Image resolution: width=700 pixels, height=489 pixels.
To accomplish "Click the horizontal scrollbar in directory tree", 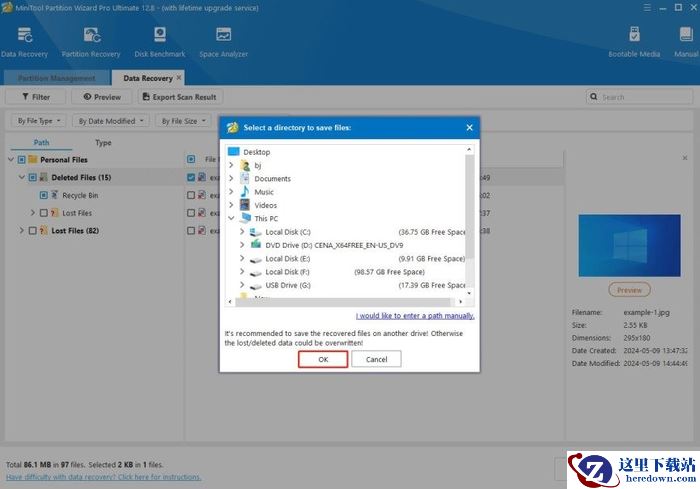I will click(345, 302).
